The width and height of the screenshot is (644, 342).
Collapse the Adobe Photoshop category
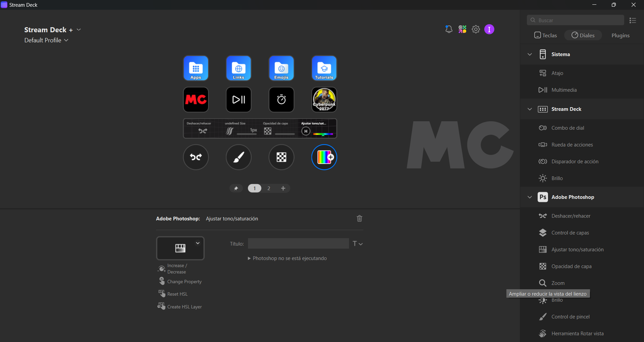530,197
